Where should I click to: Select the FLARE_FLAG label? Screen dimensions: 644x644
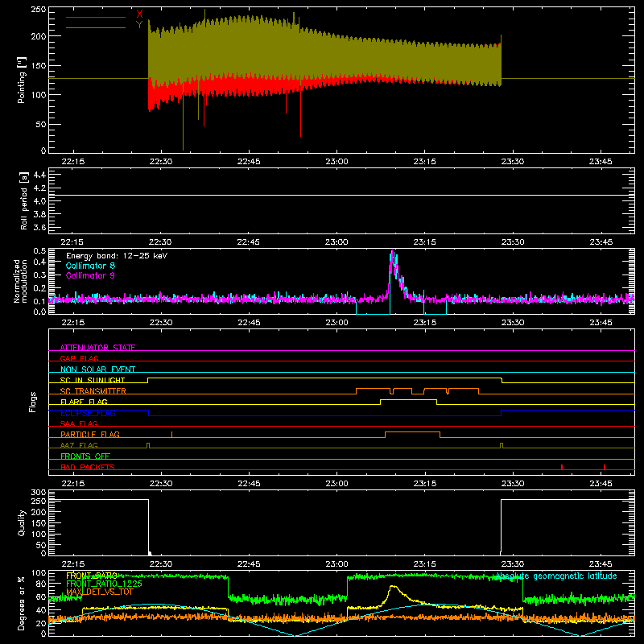click(x=84, y=402)
